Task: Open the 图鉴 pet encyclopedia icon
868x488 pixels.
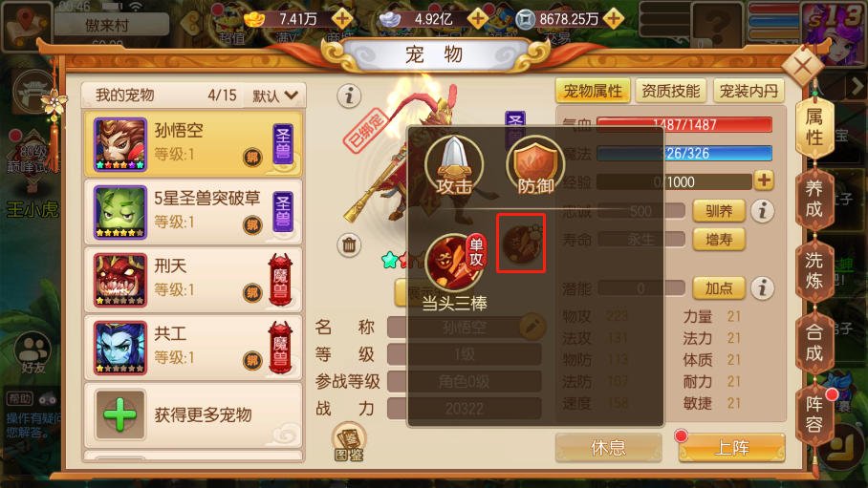Action: click(349, 441)
